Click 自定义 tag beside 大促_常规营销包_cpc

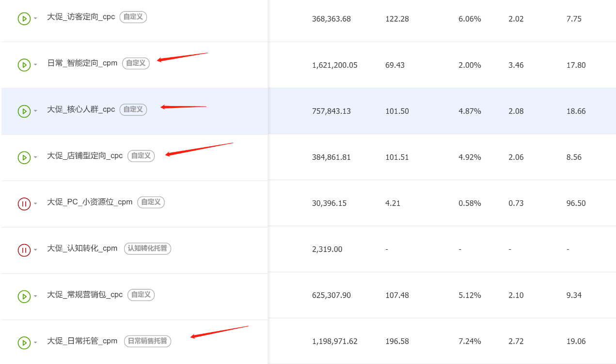click(141, 294)
